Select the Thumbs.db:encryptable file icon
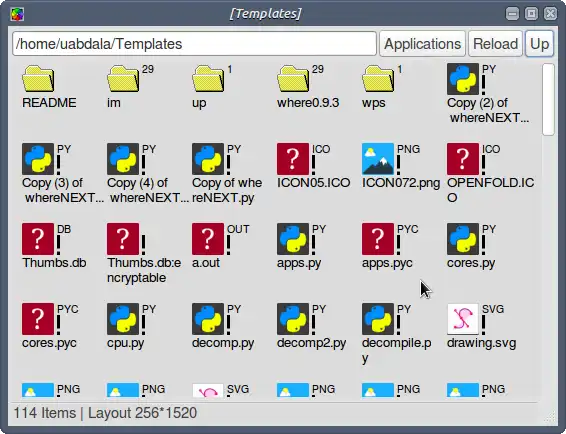This screenshot has height=434, width=566. click(x=123, y=239)
